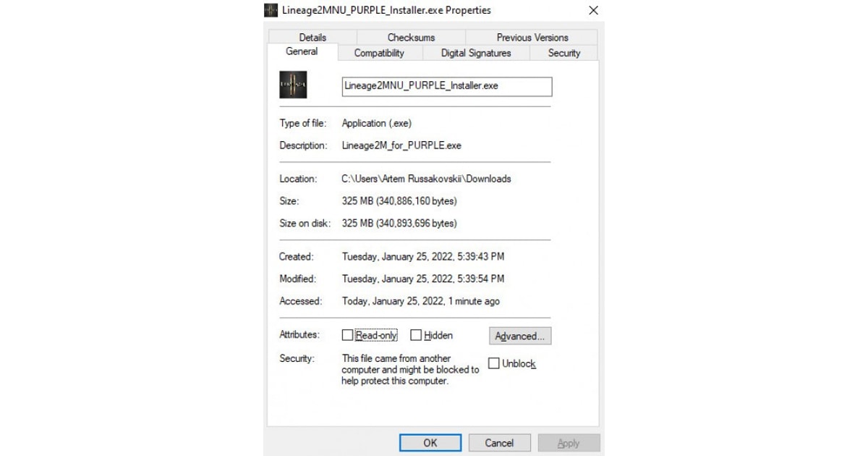This screenshot has width=868, height=456.
Task: Click inside the file name text field
Action: (x=446, y=86)
